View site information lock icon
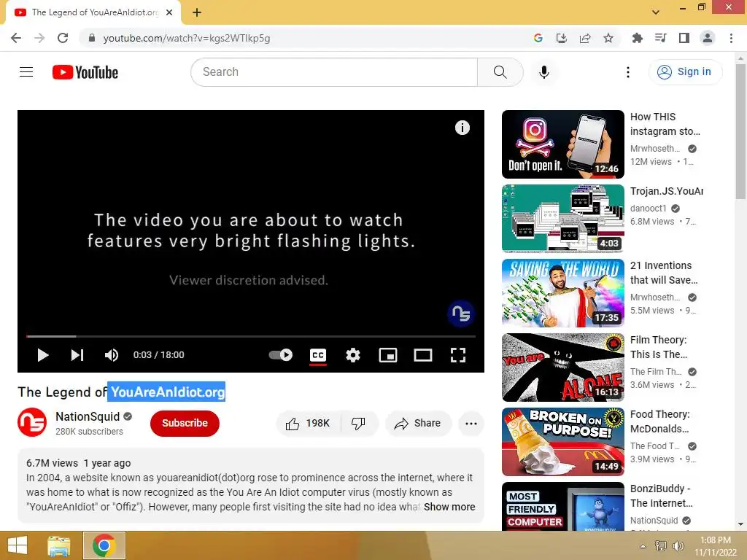The image size is (747, 560). coord(92,38)
